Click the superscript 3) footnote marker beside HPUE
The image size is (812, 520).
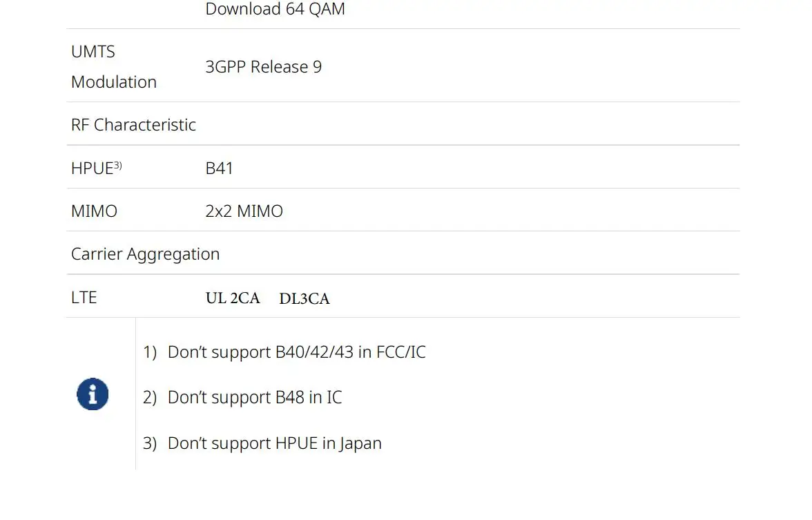[118, 166]
